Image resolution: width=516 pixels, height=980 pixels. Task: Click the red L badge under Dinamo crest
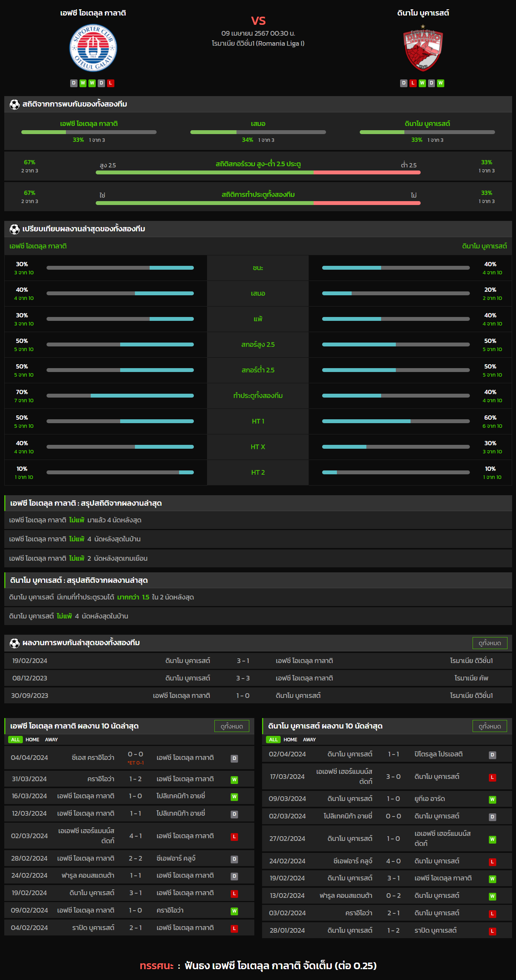[x=413, y=83]
